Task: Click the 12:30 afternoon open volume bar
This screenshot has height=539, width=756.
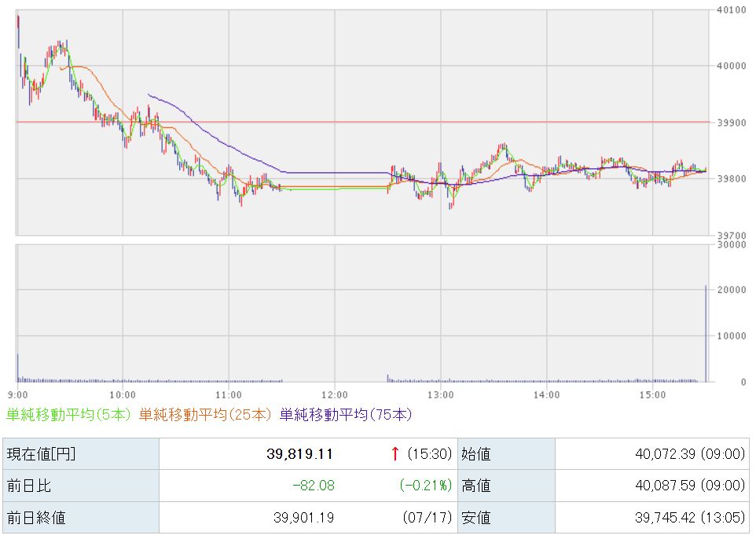Action: pos(387,378)
